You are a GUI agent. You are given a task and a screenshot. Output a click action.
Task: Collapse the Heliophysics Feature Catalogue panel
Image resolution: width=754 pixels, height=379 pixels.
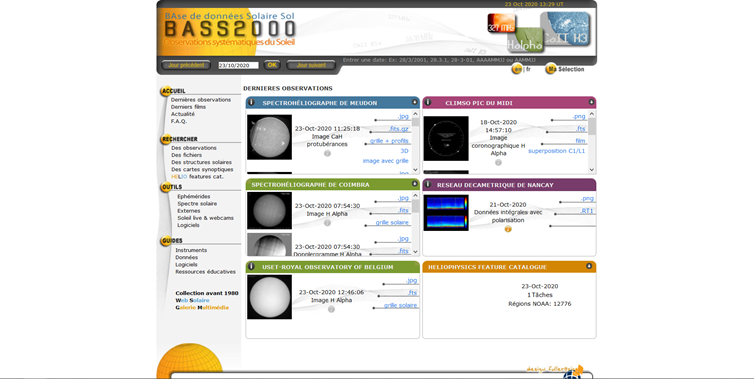(589, 266)
